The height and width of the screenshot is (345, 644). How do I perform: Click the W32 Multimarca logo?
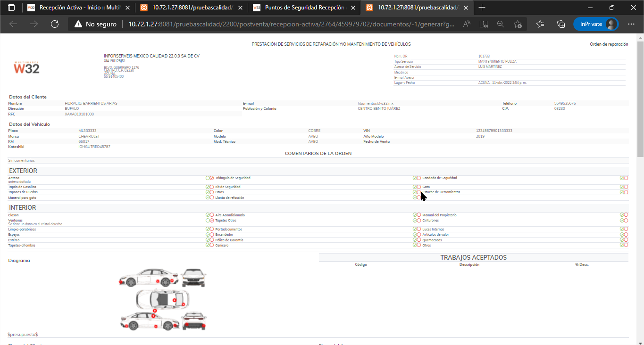pyautogui.click(x=26, y=67)
